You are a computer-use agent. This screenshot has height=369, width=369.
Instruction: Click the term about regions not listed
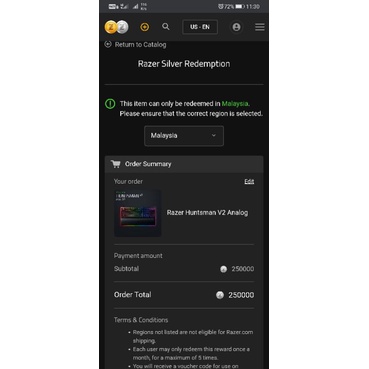193,336
